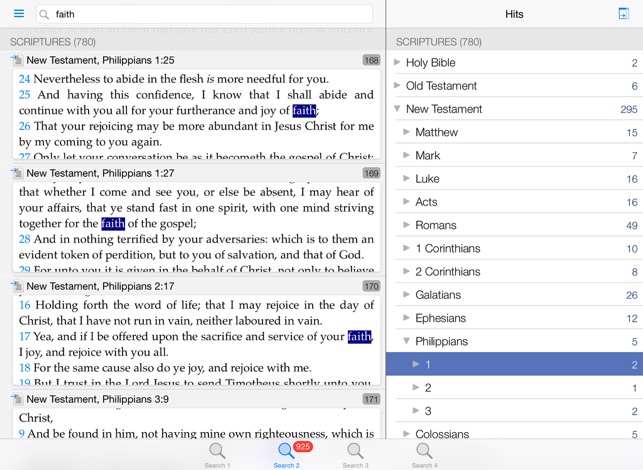Click highlighted faith in verse 17
This screenshot has height=470, width=643.
[359, 336]
